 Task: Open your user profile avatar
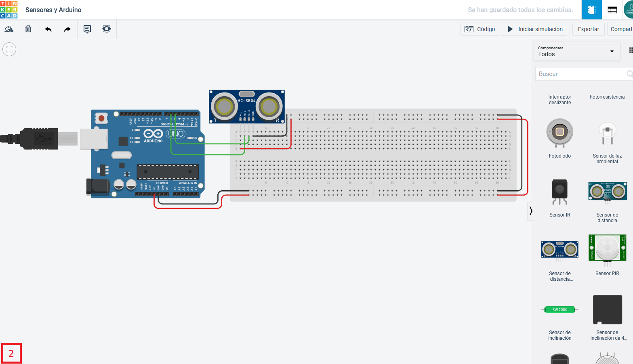coord(629,9)
